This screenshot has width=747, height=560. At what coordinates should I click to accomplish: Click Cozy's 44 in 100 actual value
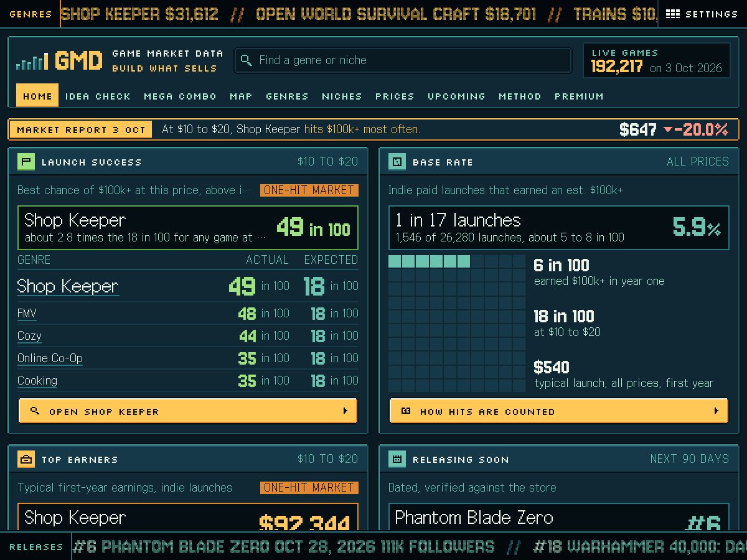(x=264, y=336)
